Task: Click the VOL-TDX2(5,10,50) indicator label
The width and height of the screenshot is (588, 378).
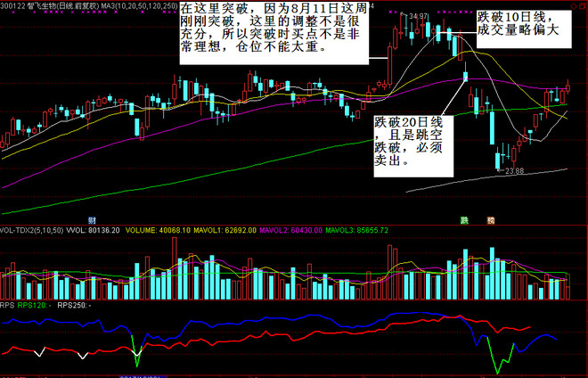Action: click(x=31, y=230)
